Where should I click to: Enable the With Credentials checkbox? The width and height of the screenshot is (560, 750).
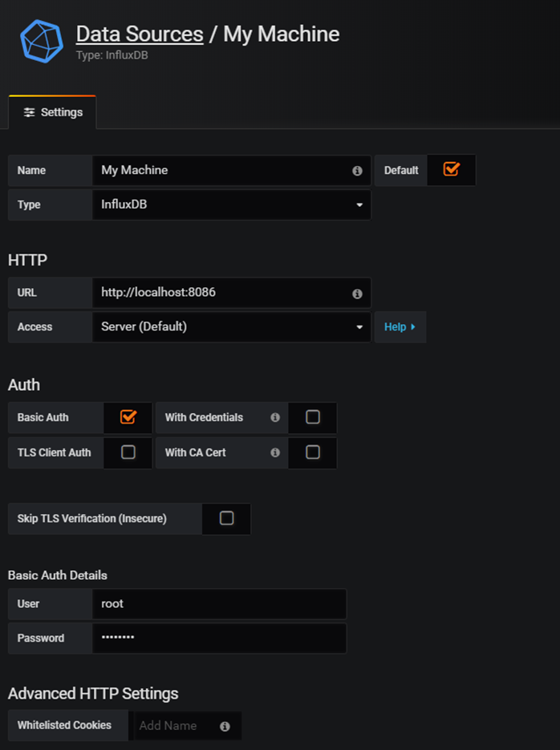(313, 417)
